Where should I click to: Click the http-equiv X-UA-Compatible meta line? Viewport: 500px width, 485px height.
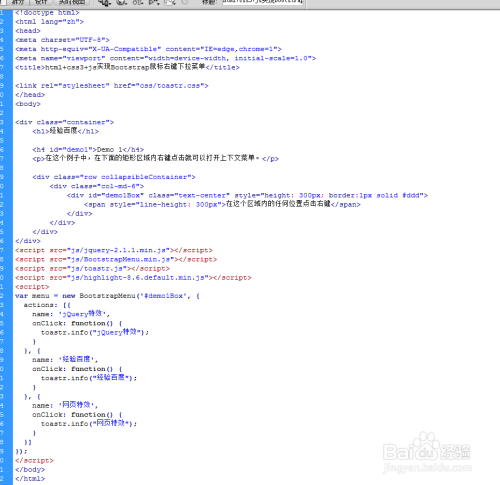pyautogui.click(x=148, y=49)
